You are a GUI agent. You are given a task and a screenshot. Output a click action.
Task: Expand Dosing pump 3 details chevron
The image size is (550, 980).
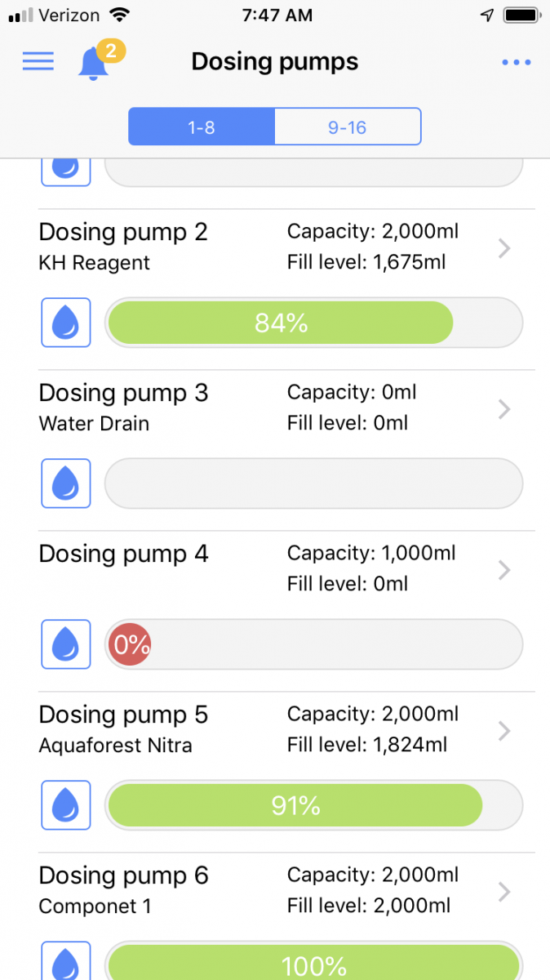504,409
